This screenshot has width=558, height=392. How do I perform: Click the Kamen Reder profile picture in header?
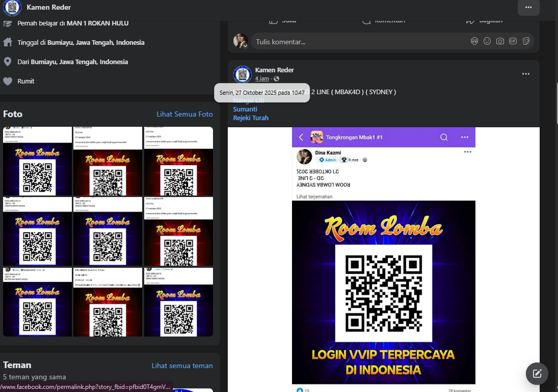tap(12, 8)
